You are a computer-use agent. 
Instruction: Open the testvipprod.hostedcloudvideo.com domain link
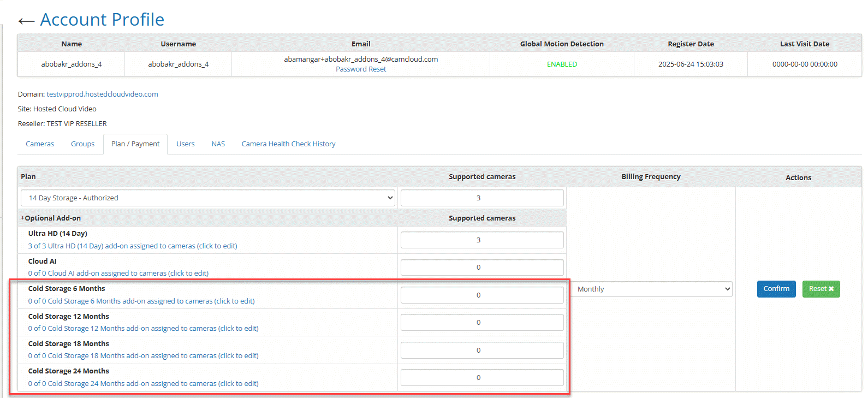click(103, 94)
